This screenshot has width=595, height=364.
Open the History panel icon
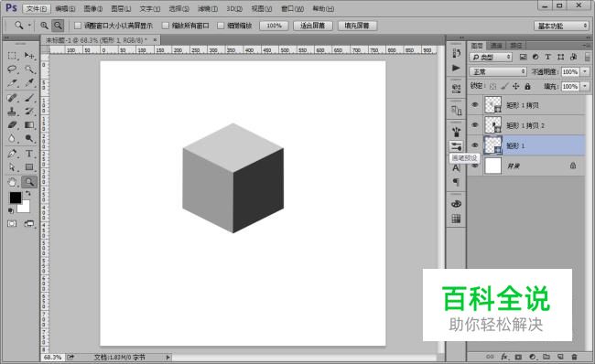tap(456, 53)
